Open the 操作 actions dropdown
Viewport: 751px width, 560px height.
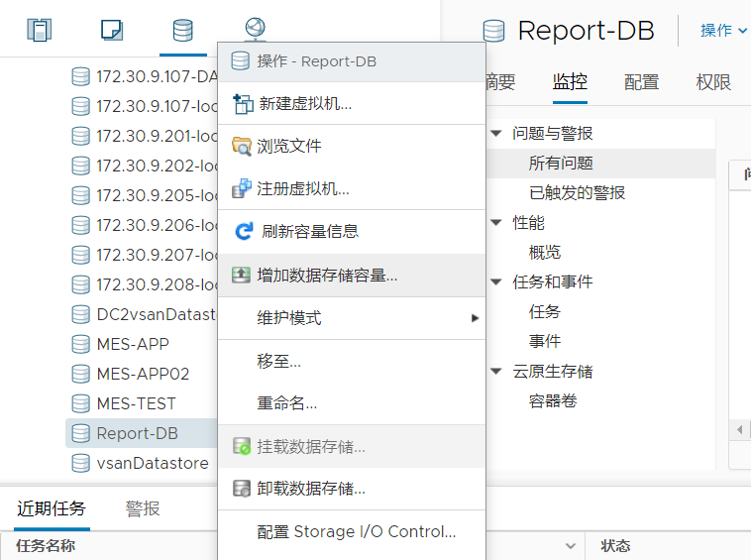[723, 31]
